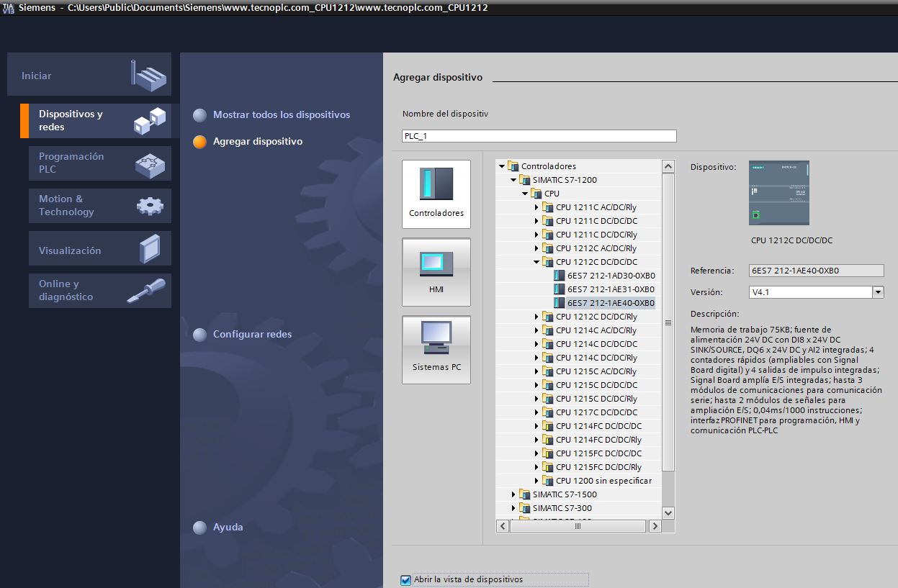Open Programación PLC portal section

pyautogui.click(x=99, y=163)
